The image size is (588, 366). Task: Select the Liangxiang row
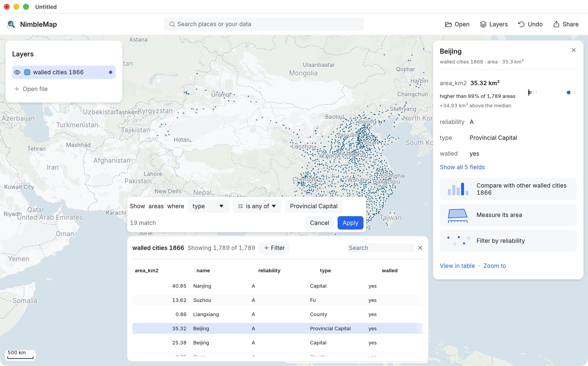click(x=277, y=314)
